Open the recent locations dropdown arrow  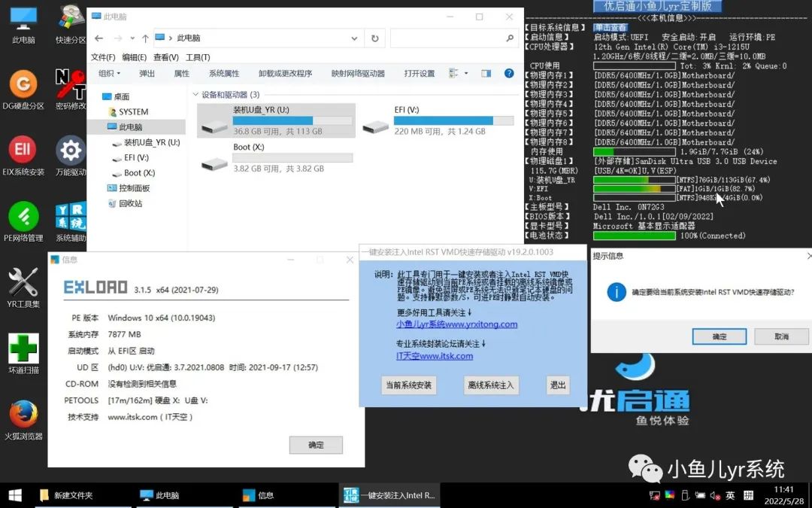pos(132,38)
